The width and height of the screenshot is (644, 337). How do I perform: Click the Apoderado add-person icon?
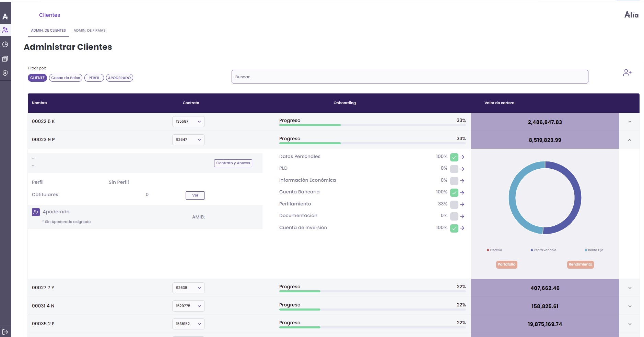(36, 212)
